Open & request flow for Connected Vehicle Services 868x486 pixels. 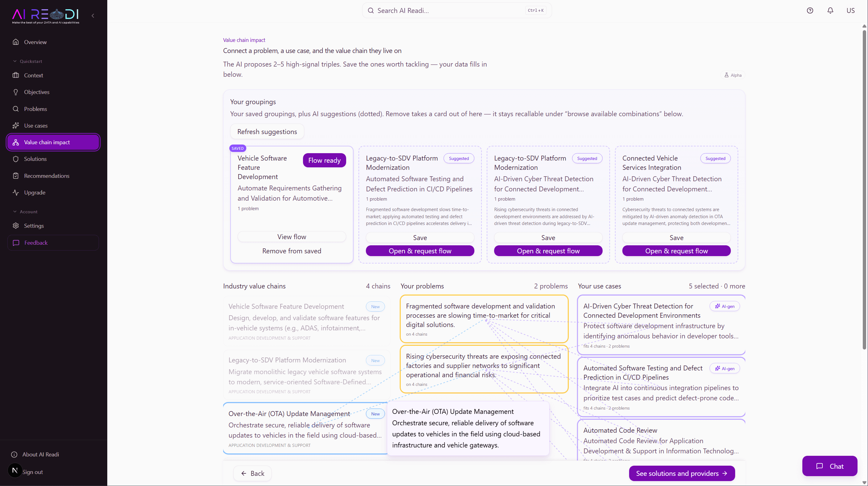[676, 251]
